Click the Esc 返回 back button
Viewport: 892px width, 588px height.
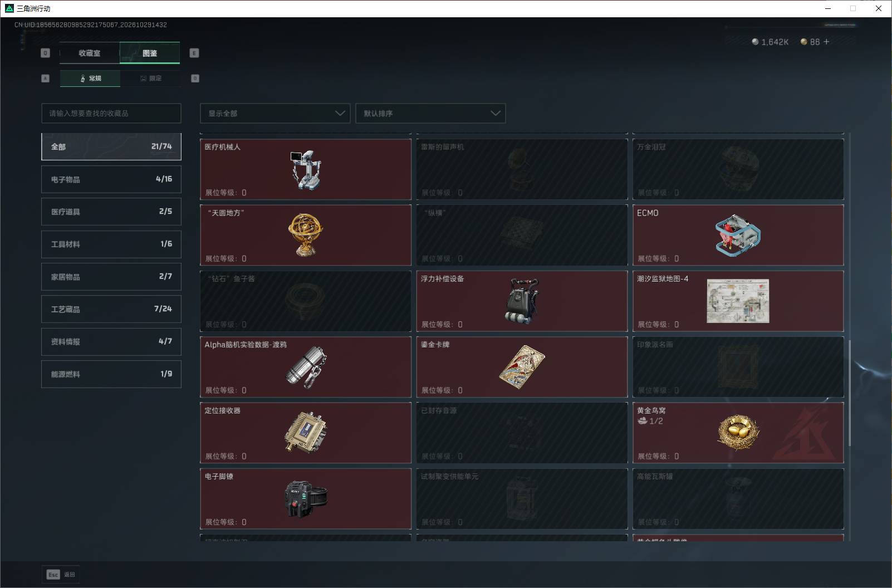[61, 575]
